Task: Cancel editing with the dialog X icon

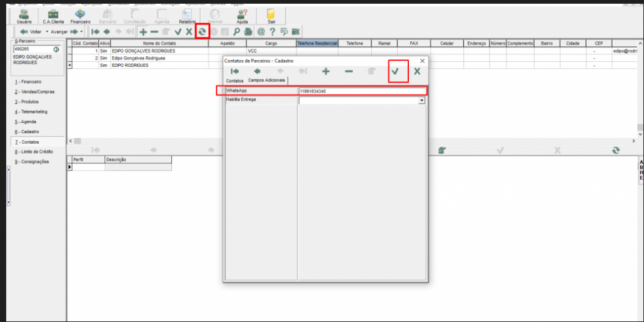Action: pyautogui.click(x=417, y=71)
